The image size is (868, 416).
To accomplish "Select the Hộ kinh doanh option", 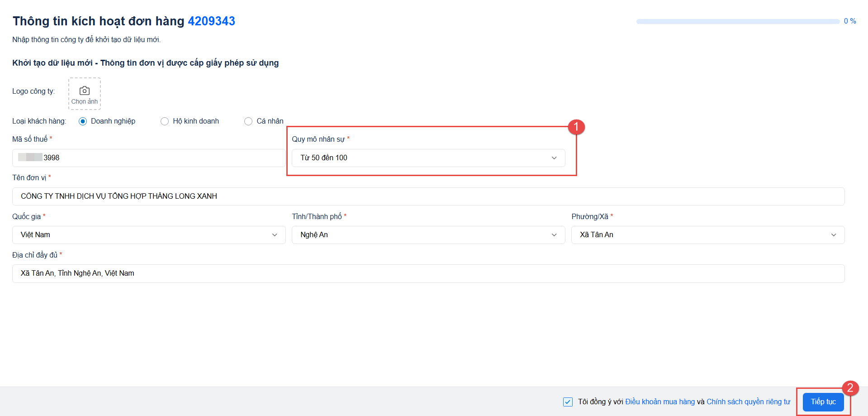I will [x=165, y=121].
